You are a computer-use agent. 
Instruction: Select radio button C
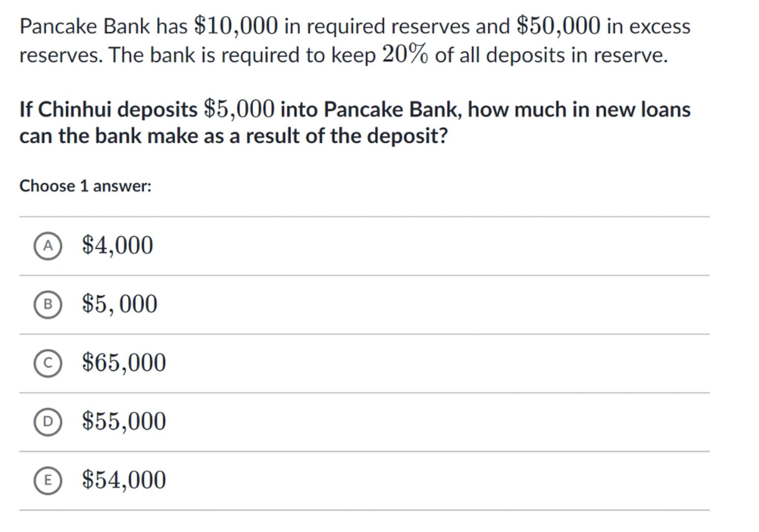[x=48, y=363]
